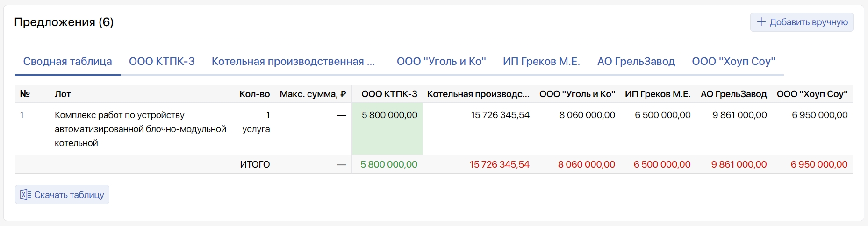Switch to the ИП Греков М.Е. tab
868x226 pixels.
(541, 62)
